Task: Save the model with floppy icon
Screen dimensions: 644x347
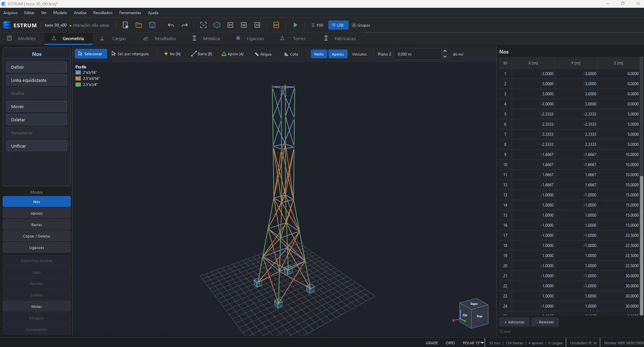Action: [152, 25]
